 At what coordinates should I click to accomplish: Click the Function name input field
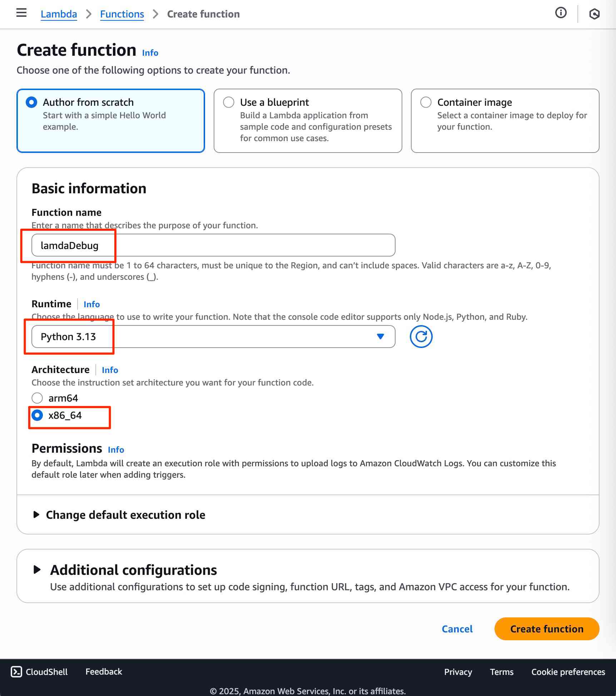click(213, 245)
